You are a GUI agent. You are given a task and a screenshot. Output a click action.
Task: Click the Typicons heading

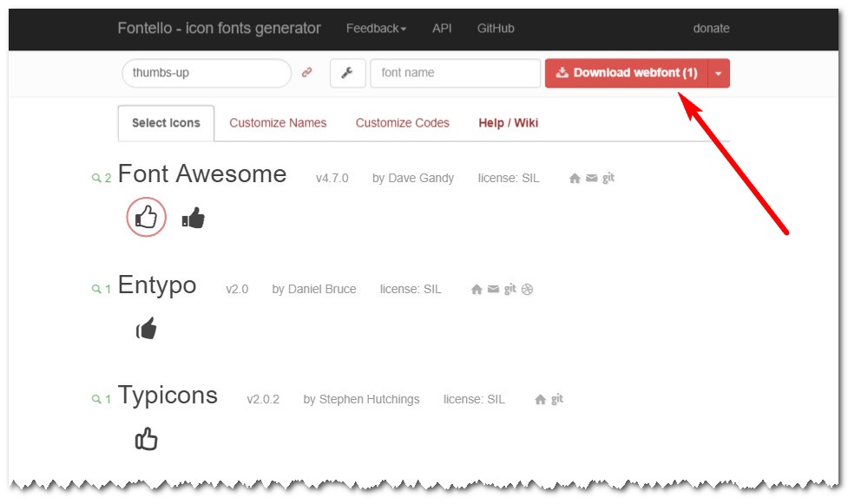[x=168, y=396]
